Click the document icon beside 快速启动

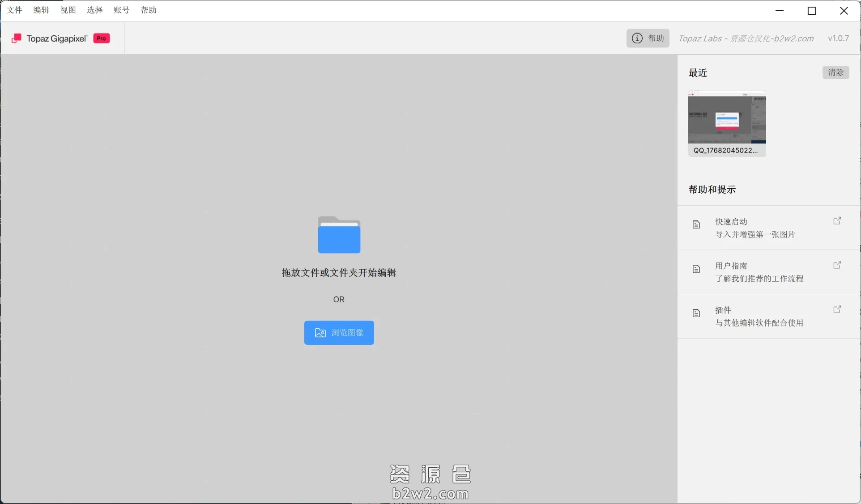point(696,224)
